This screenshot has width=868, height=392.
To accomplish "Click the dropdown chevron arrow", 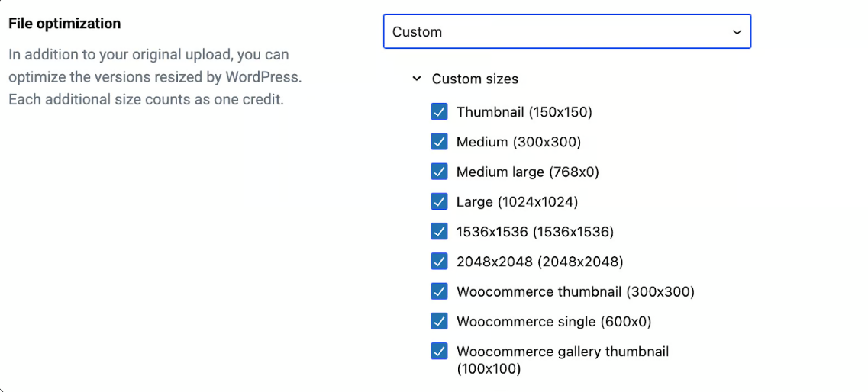I will tap(737, 32).
